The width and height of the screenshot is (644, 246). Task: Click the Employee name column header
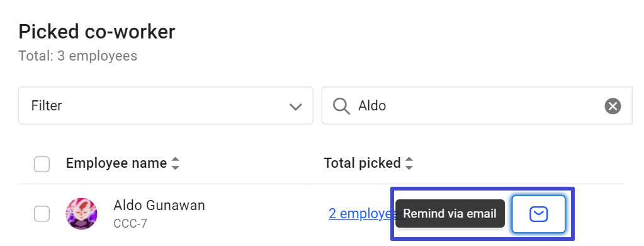click(x=116, y=163)
